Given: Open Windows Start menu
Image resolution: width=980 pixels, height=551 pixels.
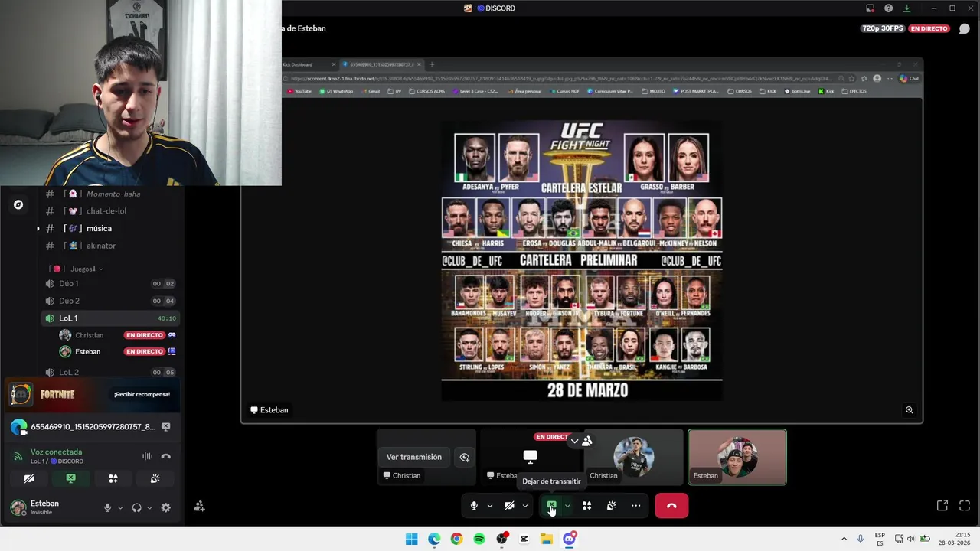Looking at the screenshot, I should tap(412, 539).
